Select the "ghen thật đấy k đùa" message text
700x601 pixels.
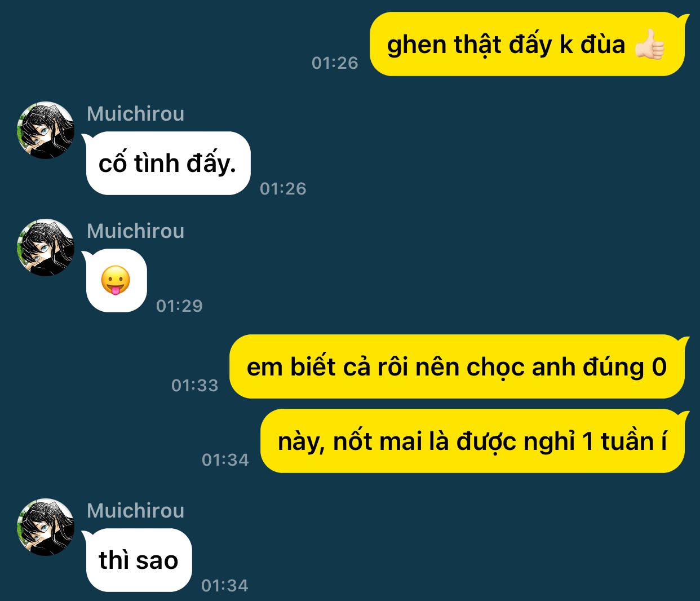[x=506, y=45]
